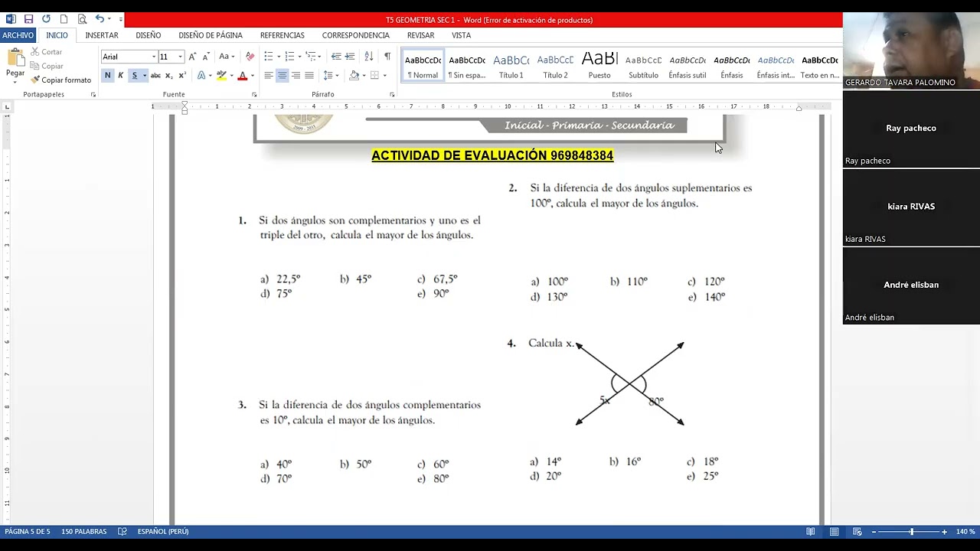The width and height of the screenshot is (980, 551).
Task: Click the zoom slider handle in status bar
Action: [911, 531]
